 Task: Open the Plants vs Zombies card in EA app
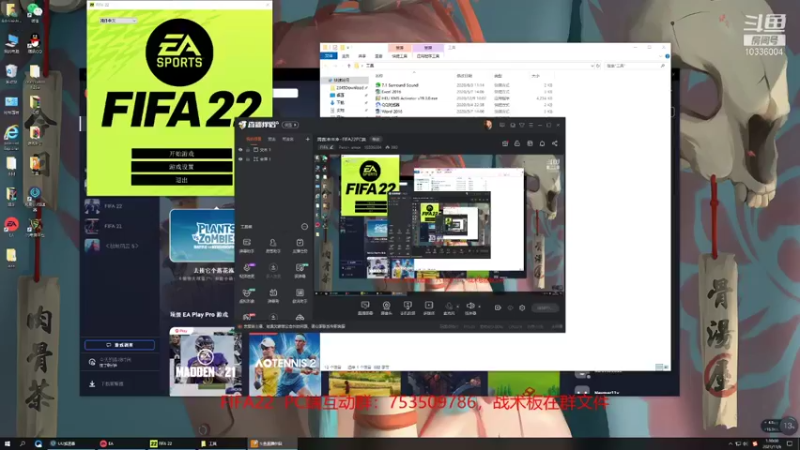click(202, 235)
